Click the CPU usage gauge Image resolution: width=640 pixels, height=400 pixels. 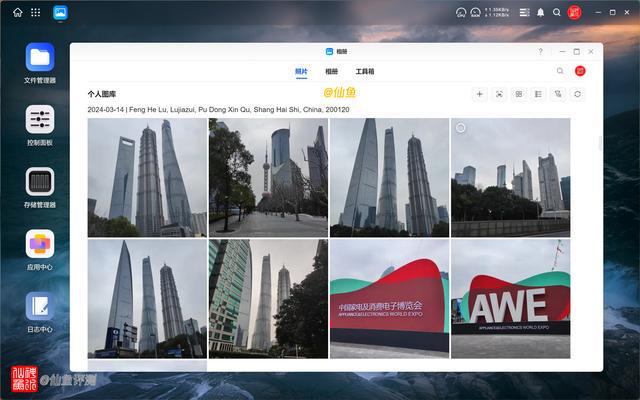(461, 13)
